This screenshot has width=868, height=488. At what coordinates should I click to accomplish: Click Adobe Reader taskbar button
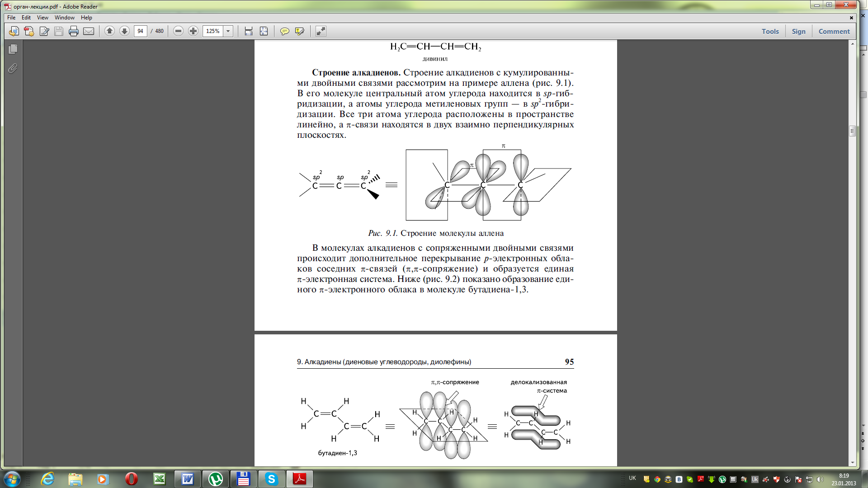(300, 479)
